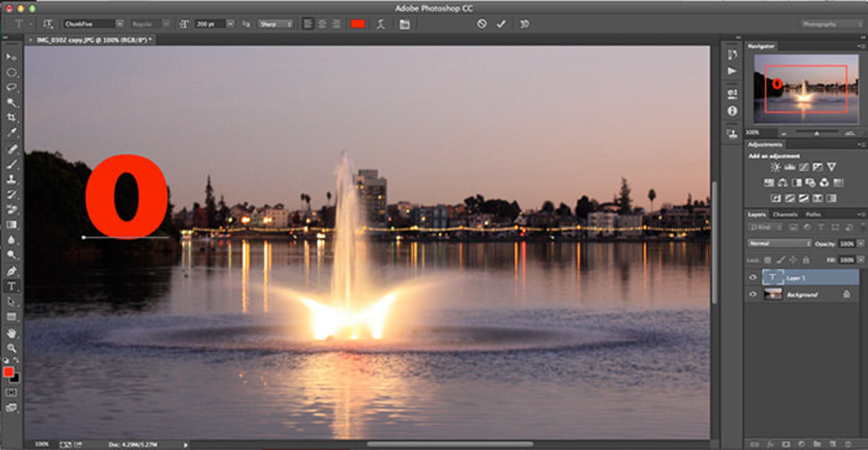Hide the Background layer
868x450 pixels.
(753, 294)
